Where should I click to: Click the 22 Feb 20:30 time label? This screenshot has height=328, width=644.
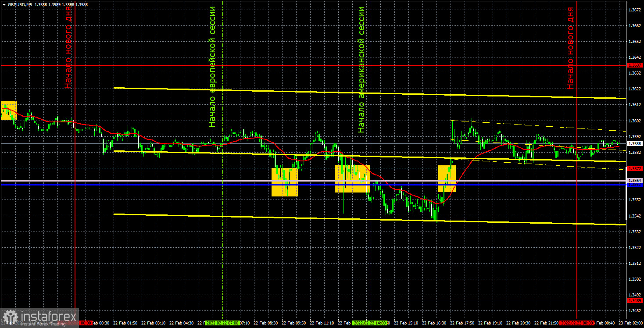coord(517,323)
